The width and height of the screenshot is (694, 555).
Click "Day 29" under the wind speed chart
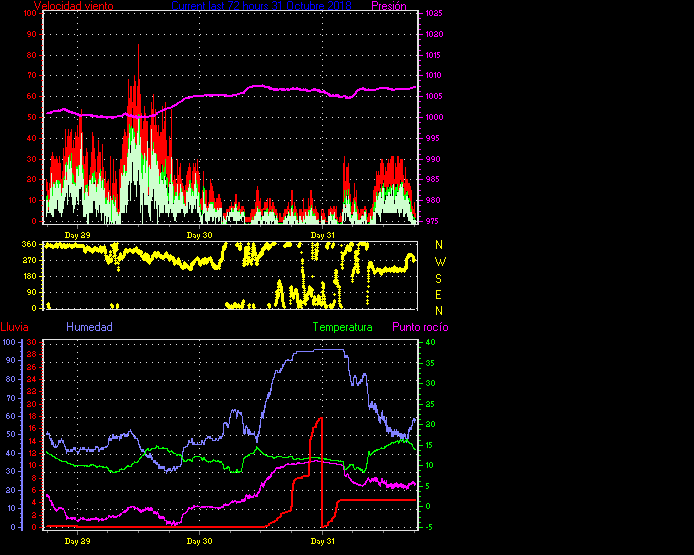[x=77, y=235]
